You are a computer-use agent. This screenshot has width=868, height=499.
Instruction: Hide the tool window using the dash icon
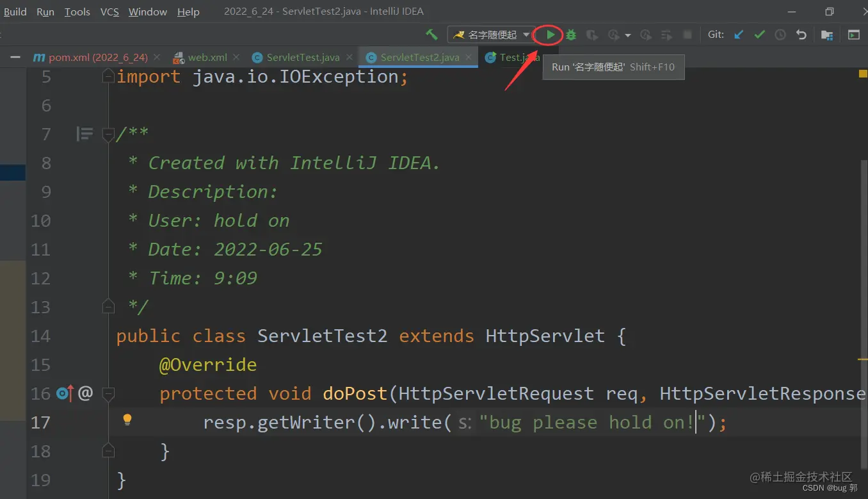(15, 57)
